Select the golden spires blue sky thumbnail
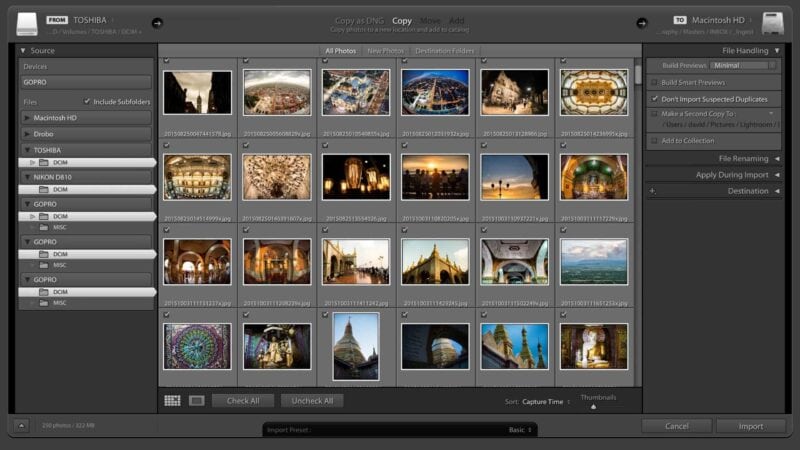This screenshot has width=800, height=450. point(514,346)
